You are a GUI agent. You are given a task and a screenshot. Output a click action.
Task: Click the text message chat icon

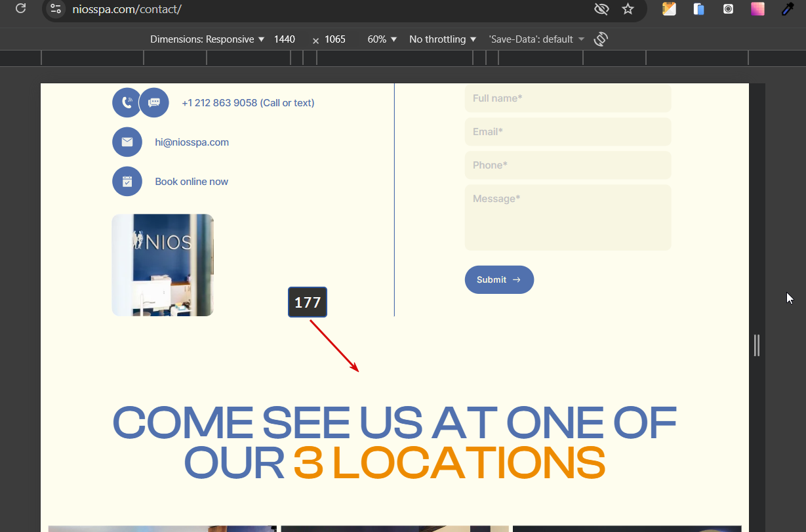pos(154,102)
